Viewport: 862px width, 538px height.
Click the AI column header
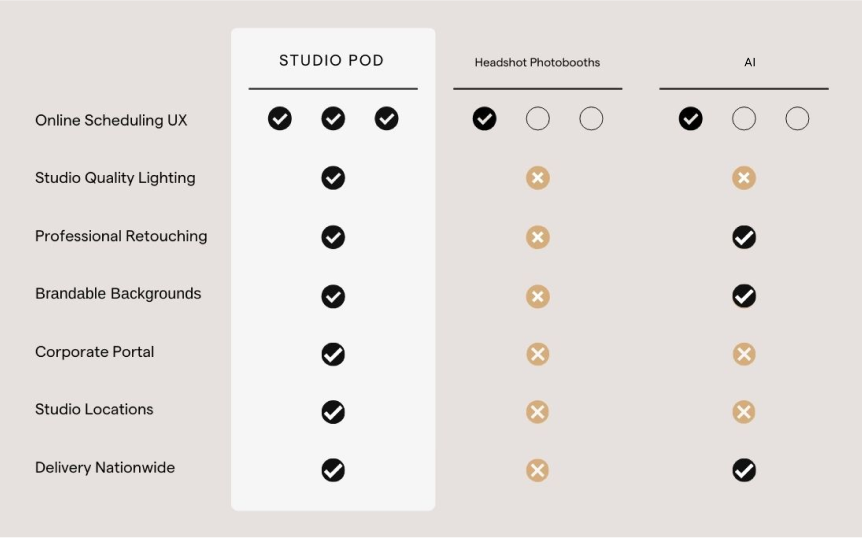(x=749, y=62)
